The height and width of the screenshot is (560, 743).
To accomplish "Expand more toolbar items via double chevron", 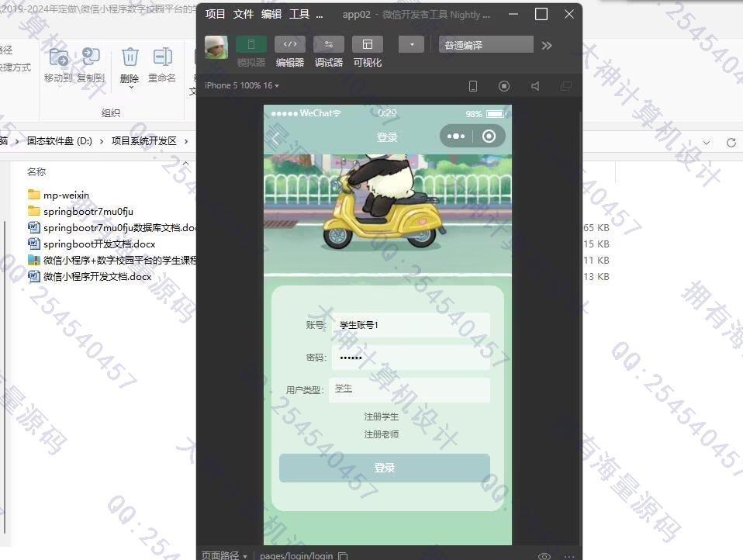I will point(547,46).
